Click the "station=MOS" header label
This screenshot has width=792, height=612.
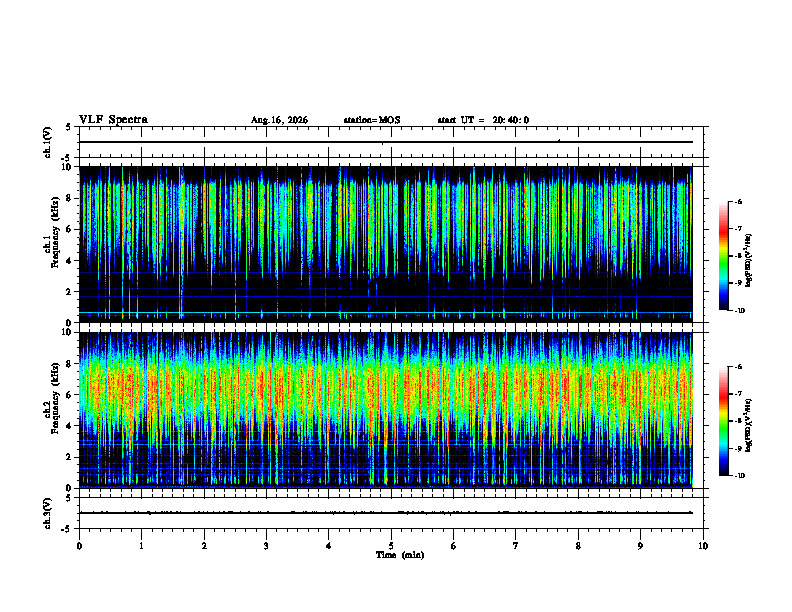(x=372, y=120)
